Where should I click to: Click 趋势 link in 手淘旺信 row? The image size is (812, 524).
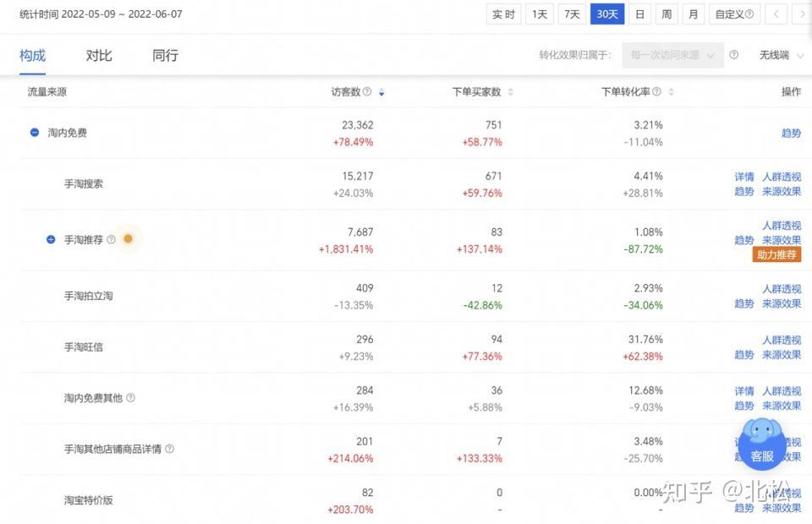click(744, 355)
